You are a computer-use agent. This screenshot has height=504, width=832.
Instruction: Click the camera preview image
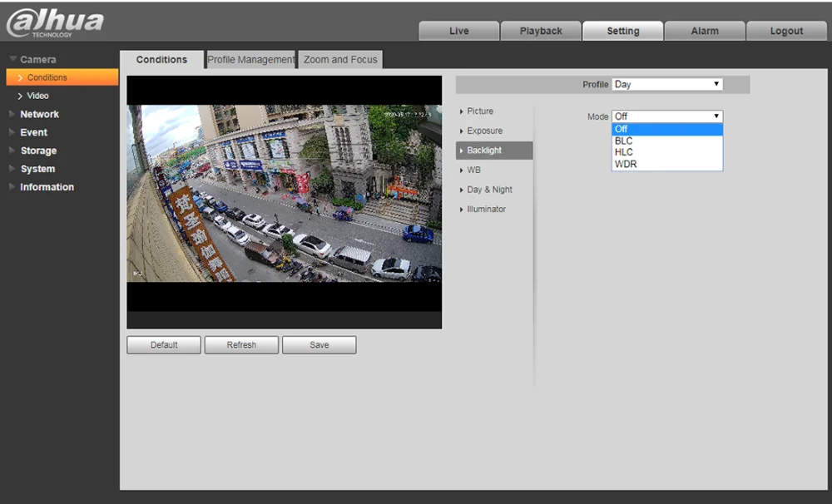click(x=284, y=193)
